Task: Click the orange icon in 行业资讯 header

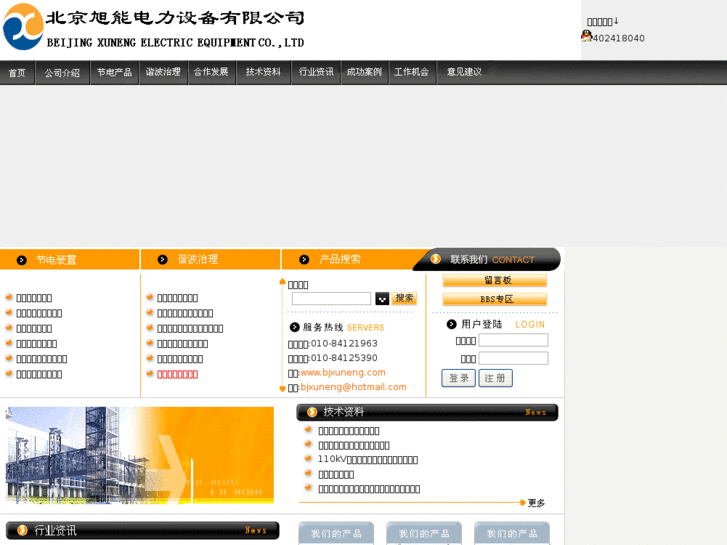Action: point(22,530)
